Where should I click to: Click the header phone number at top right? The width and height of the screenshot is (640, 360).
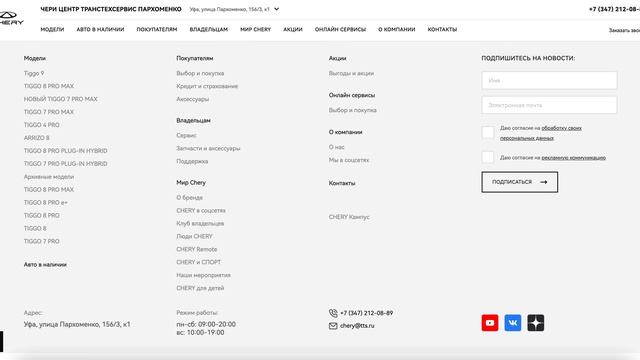pos(614,9)
